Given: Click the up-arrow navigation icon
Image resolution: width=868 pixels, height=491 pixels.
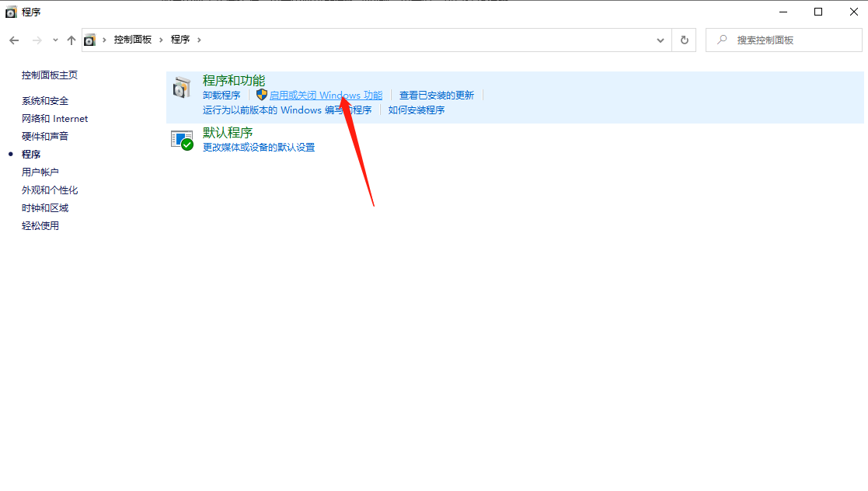Looking at the screenshot, I should tap(71, 39).
